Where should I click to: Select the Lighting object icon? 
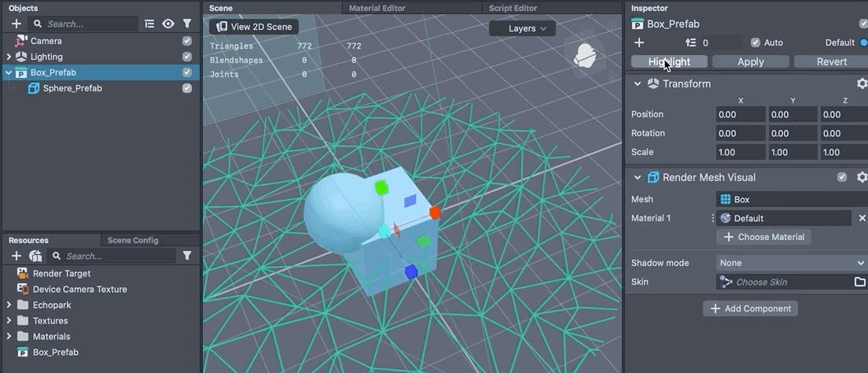pos(21,57)
